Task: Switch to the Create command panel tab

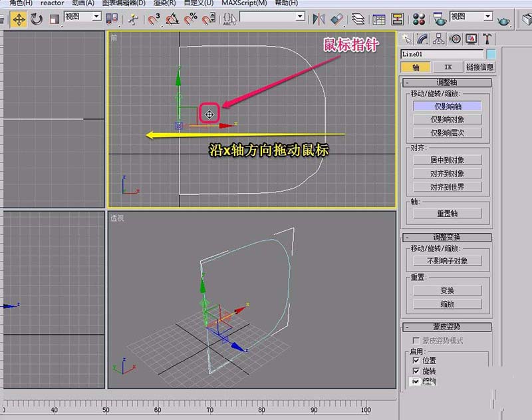Action: (x=406, y=39)
